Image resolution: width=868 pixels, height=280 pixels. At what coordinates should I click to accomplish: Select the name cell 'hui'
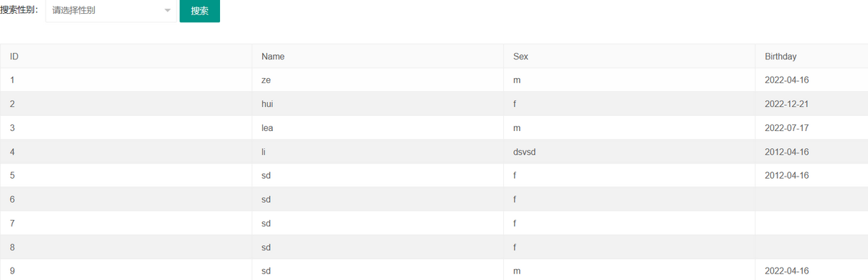[x=378, y=104]
